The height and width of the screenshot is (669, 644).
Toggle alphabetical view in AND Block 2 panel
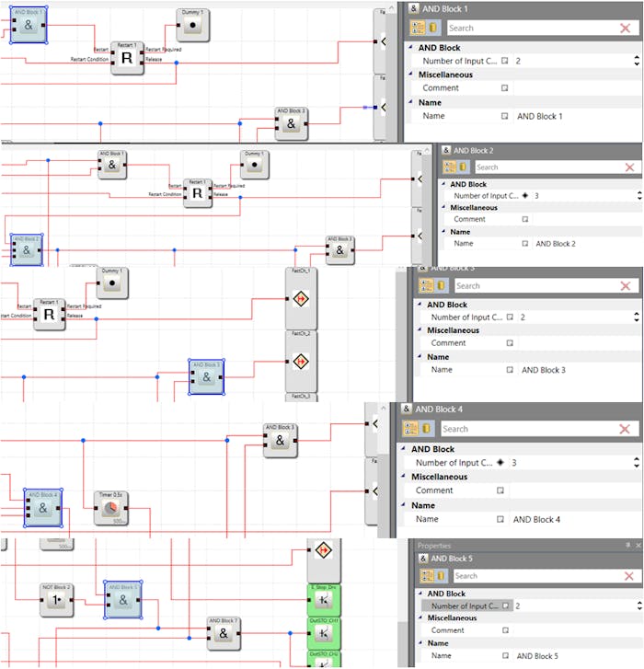(x=463, y=167)
